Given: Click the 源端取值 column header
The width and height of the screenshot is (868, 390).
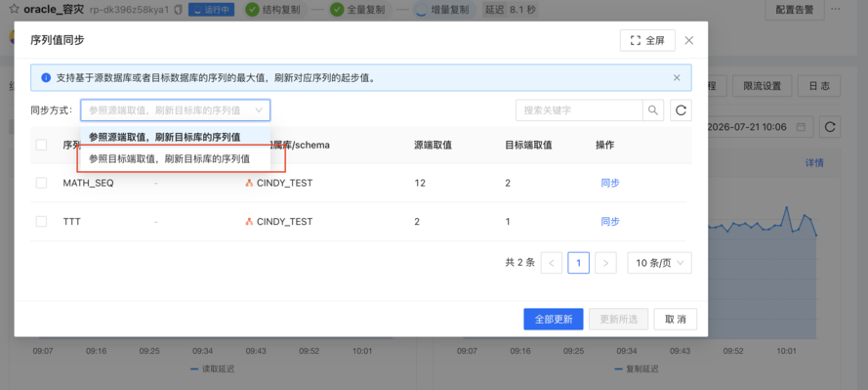Looking at the screenshot, I should pyautogui.click(x=433, y=145).
